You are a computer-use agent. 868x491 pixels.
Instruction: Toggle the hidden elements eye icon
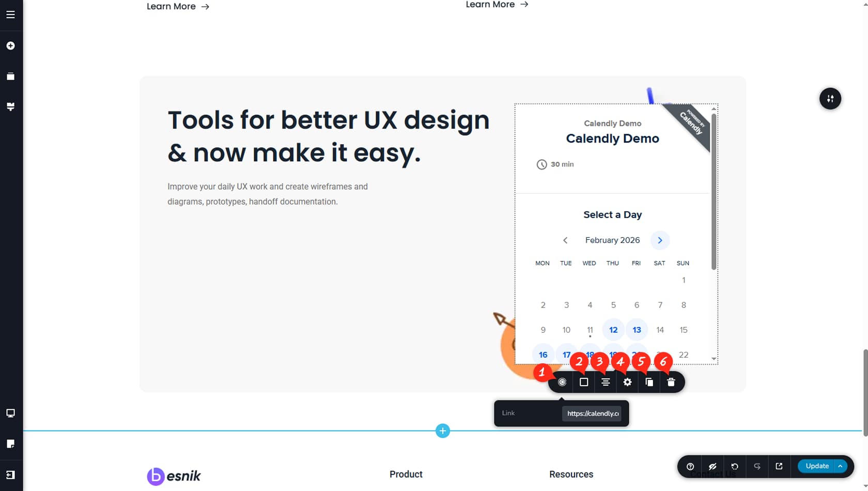712,466
